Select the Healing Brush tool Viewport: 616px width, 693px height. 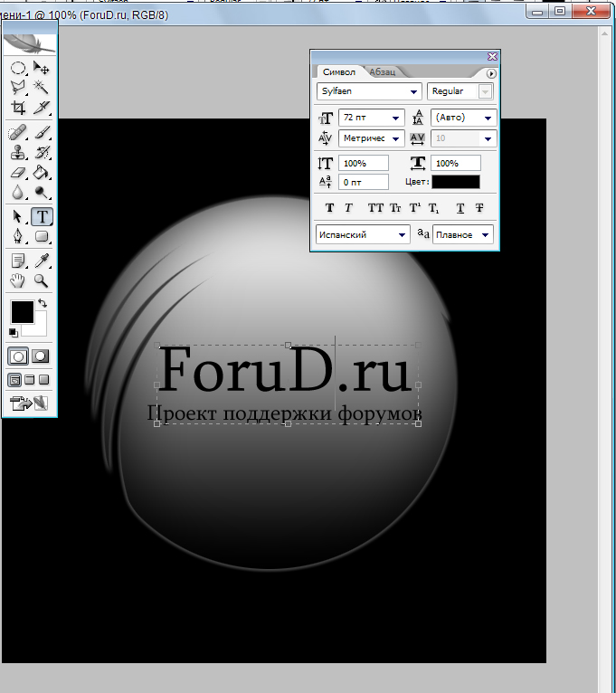click(18, 132)
